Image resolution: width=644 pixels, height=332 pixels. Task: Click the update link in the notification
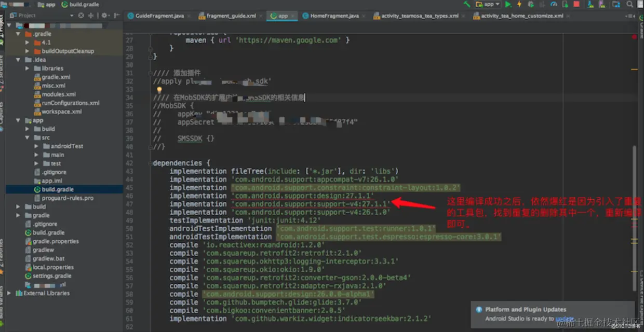[565, 319]
